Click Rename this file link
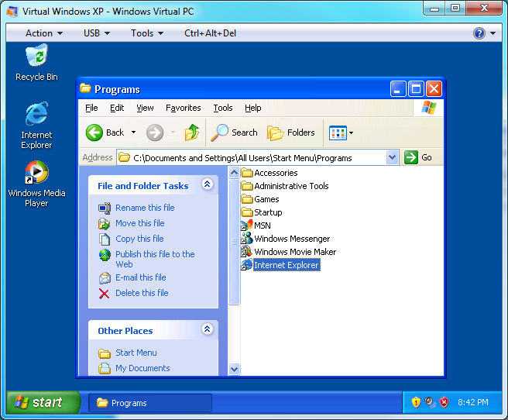 145,208
